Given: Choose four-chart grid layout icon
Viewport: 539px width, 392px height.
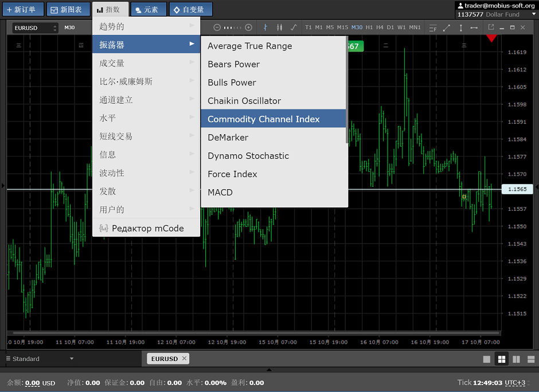Looking at the screenshot, I should [502, 359].
